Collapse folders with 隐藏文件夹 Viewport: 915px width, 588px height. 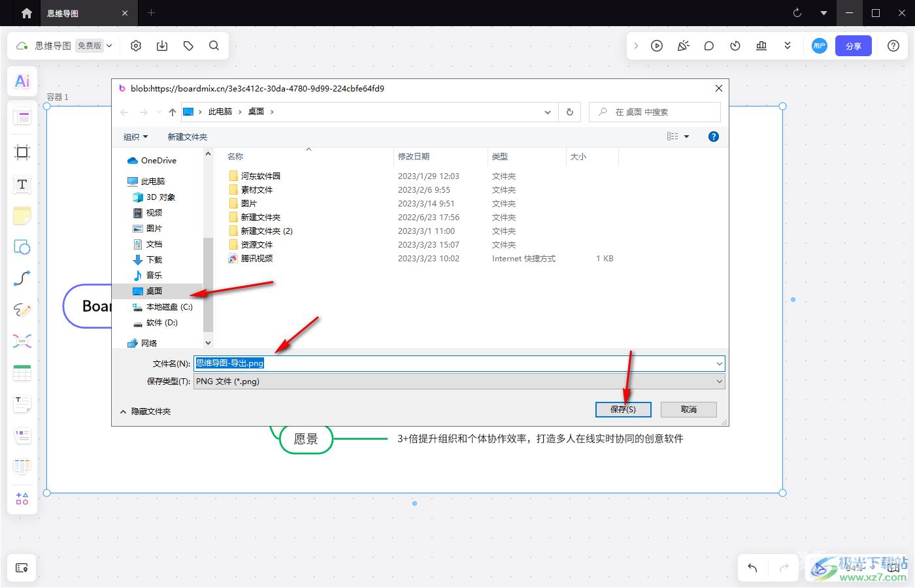click(x=145, y=411)
